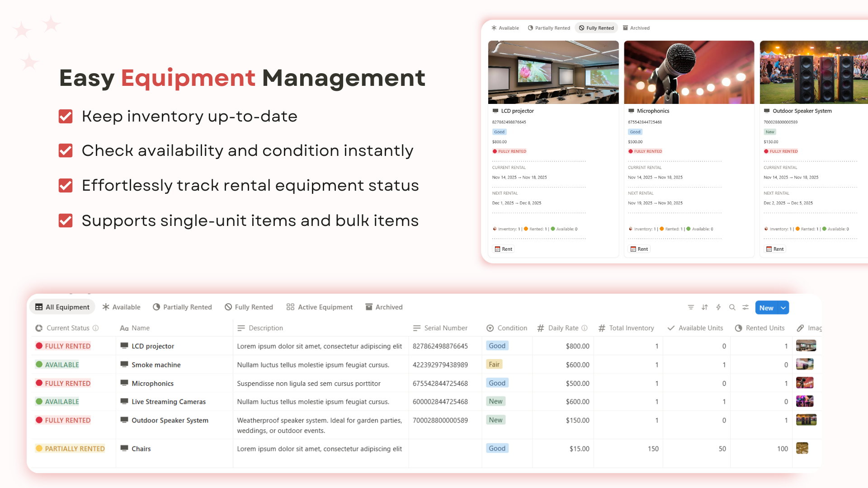Click the lightning bolt automation icon
This screenshot has height=488, width=868.
click(x=718, y=307)
